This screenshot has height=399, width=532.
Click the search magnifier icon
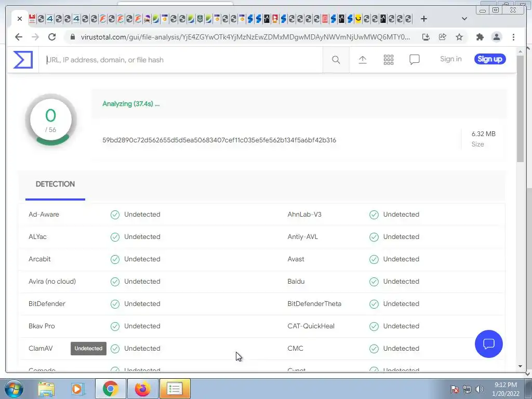336,60
